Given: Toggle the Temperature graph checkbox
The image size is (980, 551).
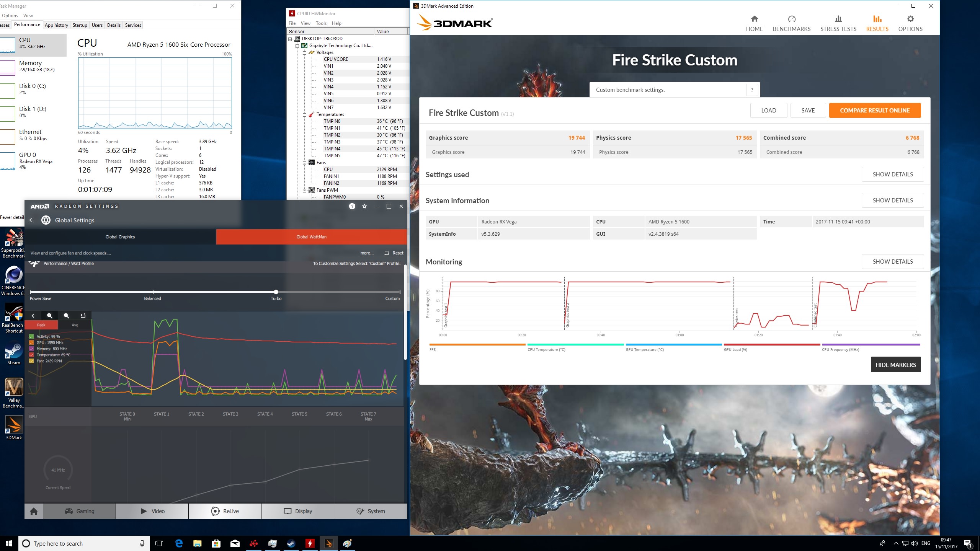Looking at the screenshot, I should click(x=31, y=355).
